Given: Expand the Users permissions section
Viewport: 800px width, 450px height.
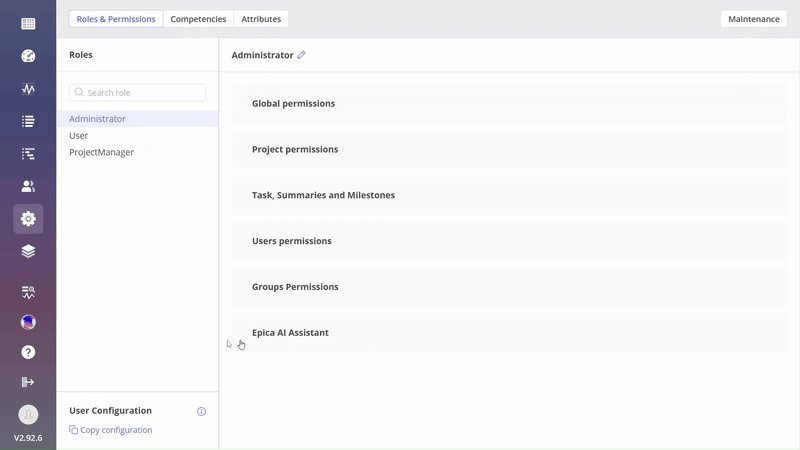Looking at the screenshot, I should [509, 241].
